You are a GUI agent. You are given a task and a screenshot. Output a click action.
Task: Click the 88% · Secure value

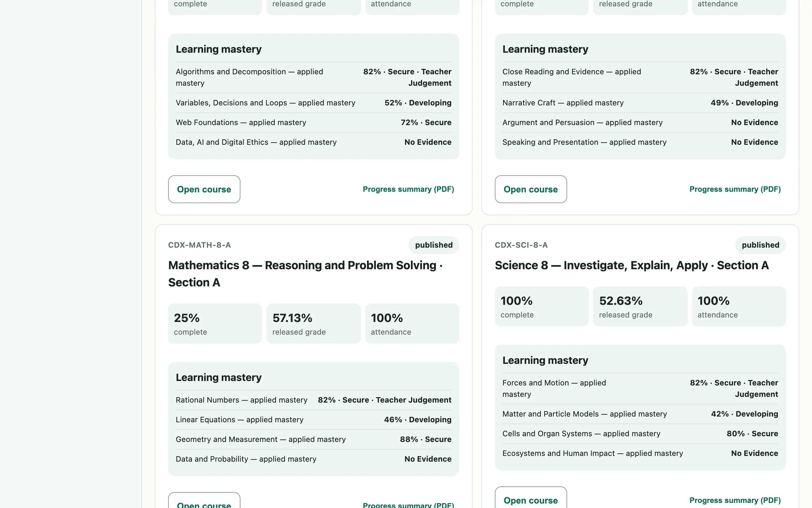[x=425, y=439]
